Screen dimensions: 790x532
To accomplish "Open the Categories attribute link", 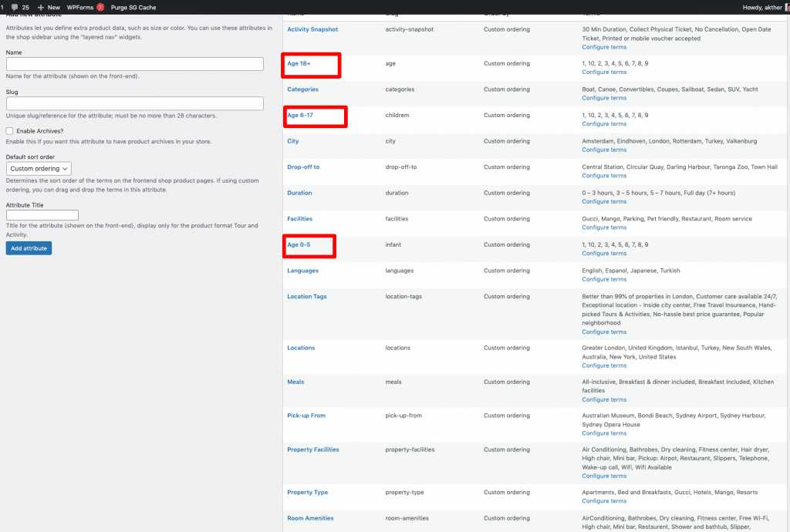I will pyautogui.click(x=302, y=89).
